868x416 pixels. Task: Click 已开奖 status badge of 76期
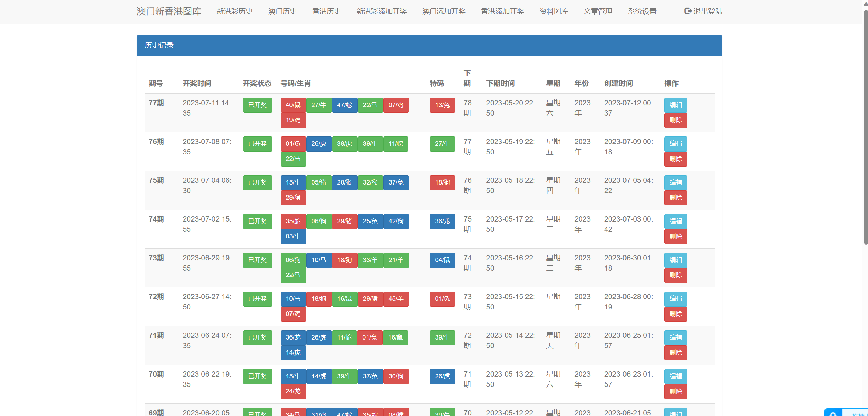[x=257, y=144]
